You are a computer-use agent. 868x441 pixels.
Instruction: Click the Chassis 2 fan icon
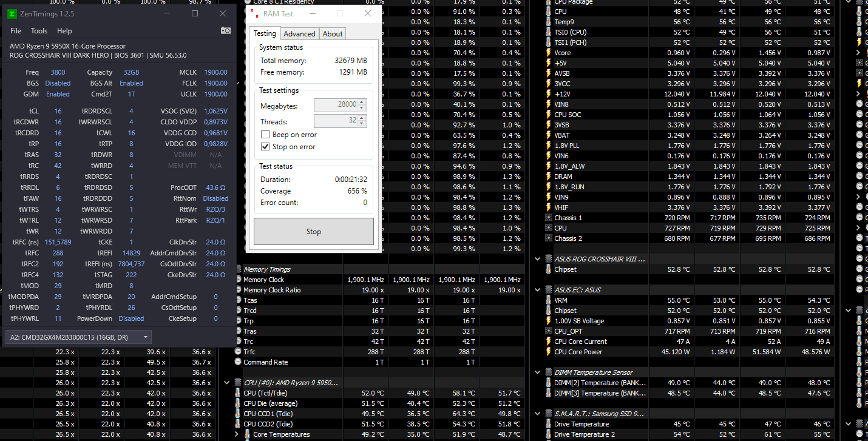coord(549,238)
